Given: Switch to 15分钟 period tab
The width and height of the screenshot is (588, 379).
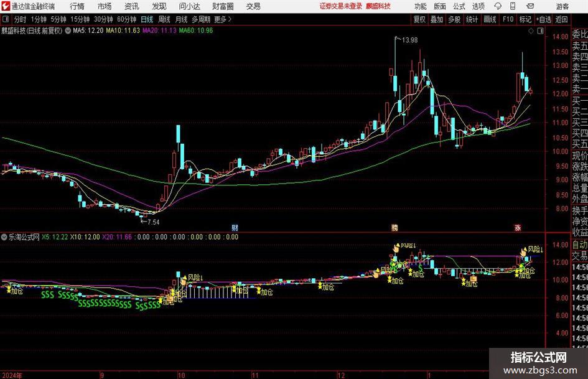Looking at the screenshot, I should click(80, 19).
